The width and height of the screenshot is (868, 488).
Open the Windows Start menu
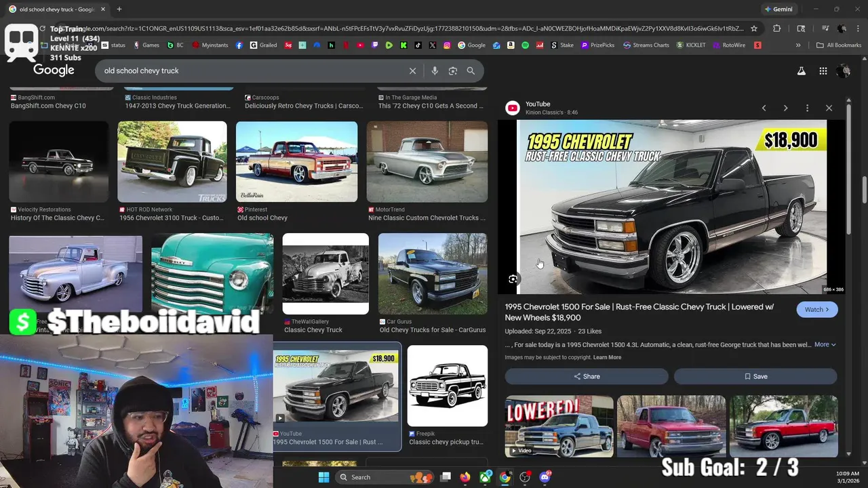(x=324, y=477)
